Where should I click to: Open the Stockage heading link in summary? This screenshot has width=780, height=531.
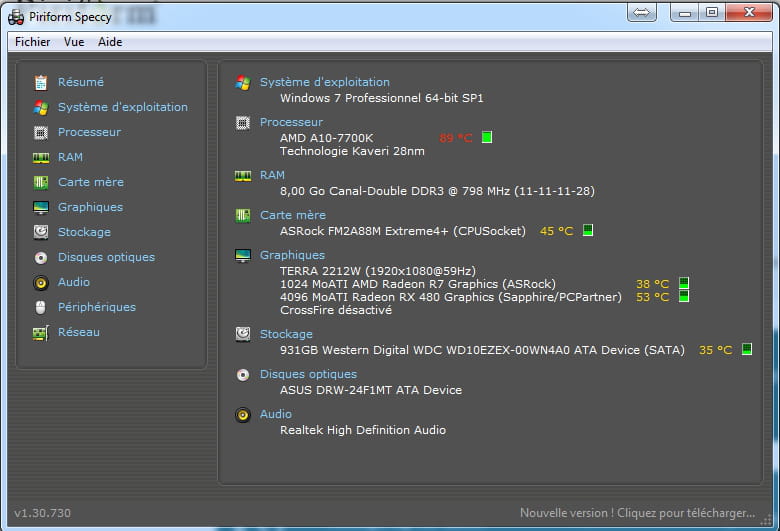[x=286, y=334]
